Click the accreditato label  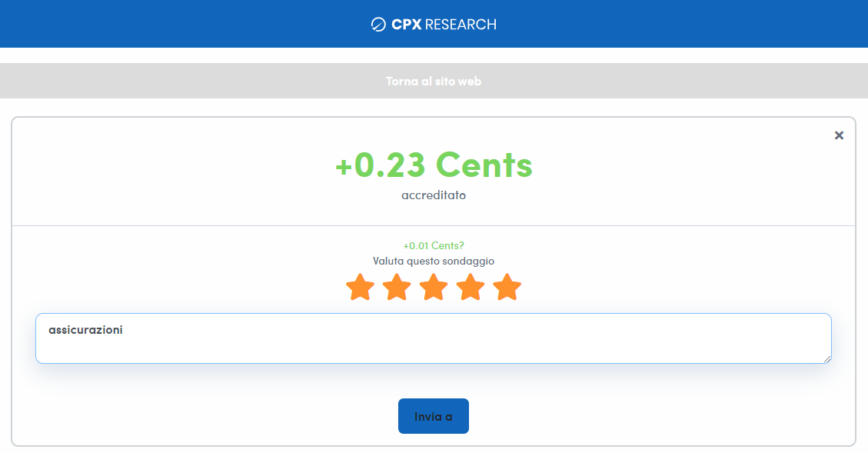[434, 195]
